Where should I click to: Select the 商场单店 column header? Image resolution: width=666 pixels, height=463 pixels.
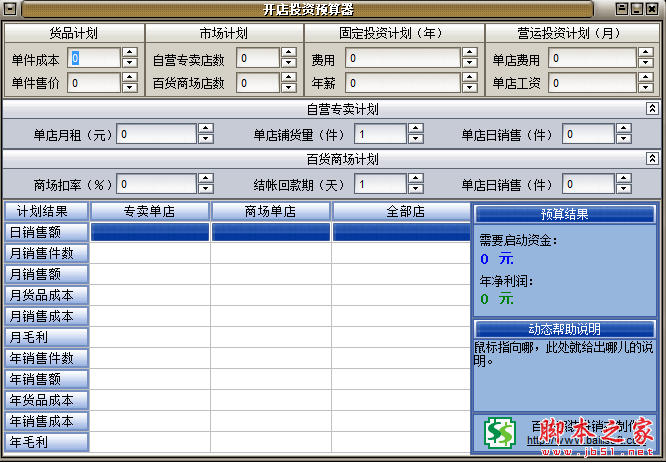point(271,212)
